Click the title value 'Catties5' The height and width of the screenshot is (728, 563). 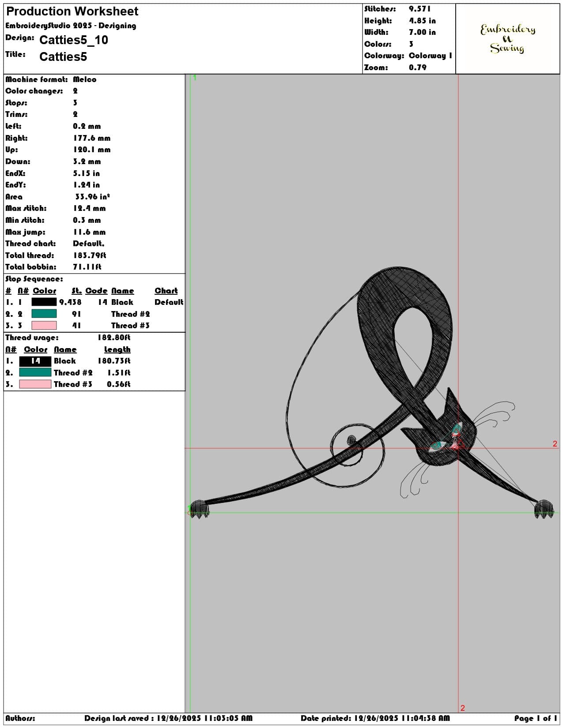(x=63, y=57)
